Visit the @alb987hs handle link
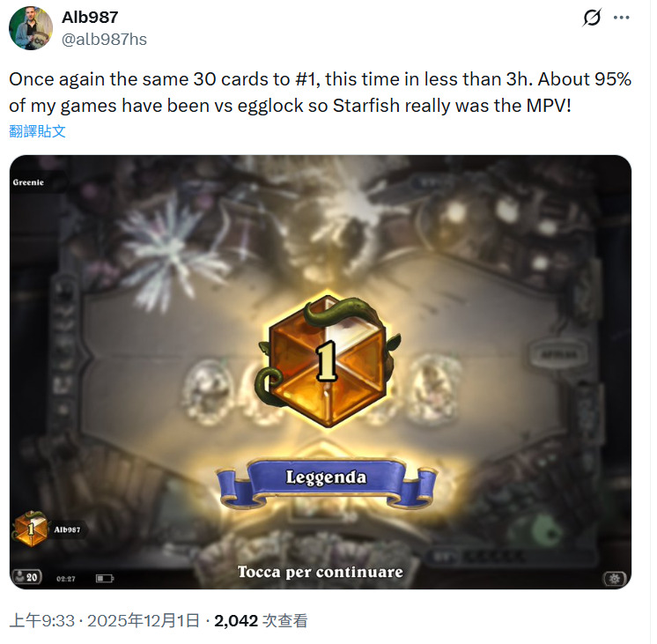This screenshot has width=657, height=644. [x=104, y=40]
